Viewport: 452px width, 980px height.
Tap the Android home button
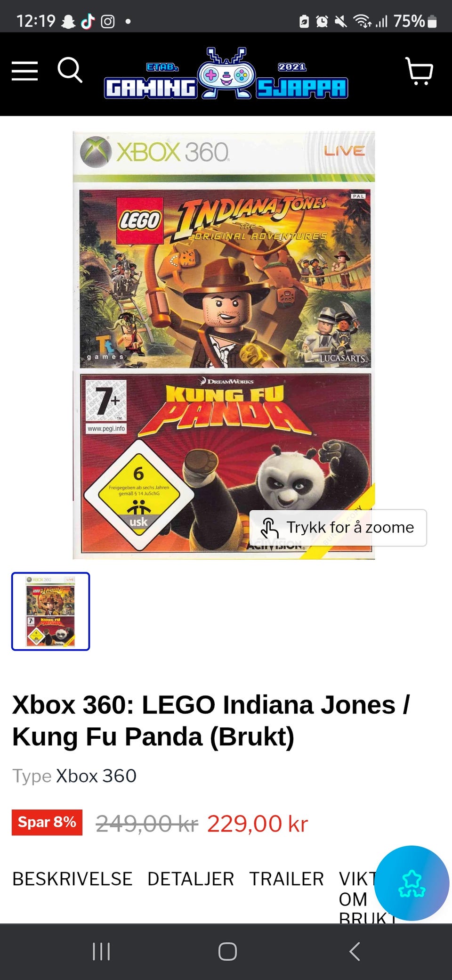point(227,951)
